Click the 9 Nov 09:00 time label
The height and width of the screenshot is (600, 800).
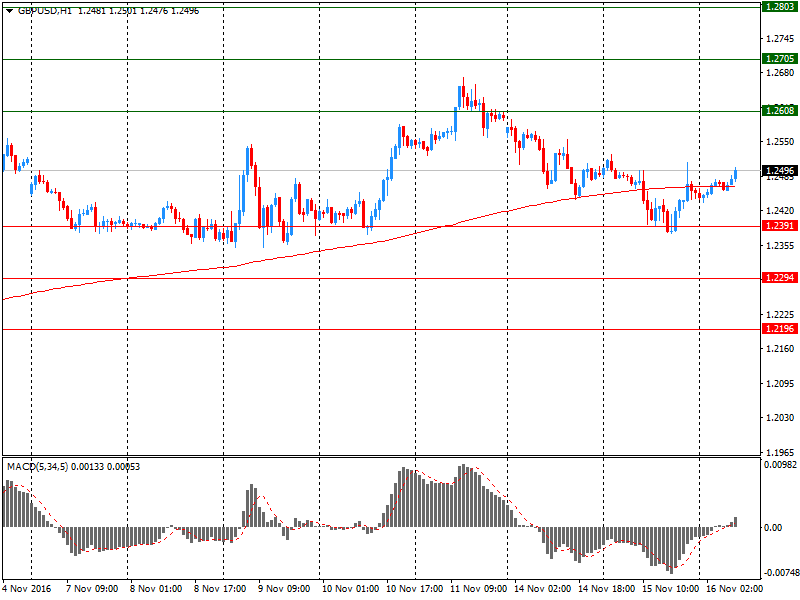(x=284, y=589)
